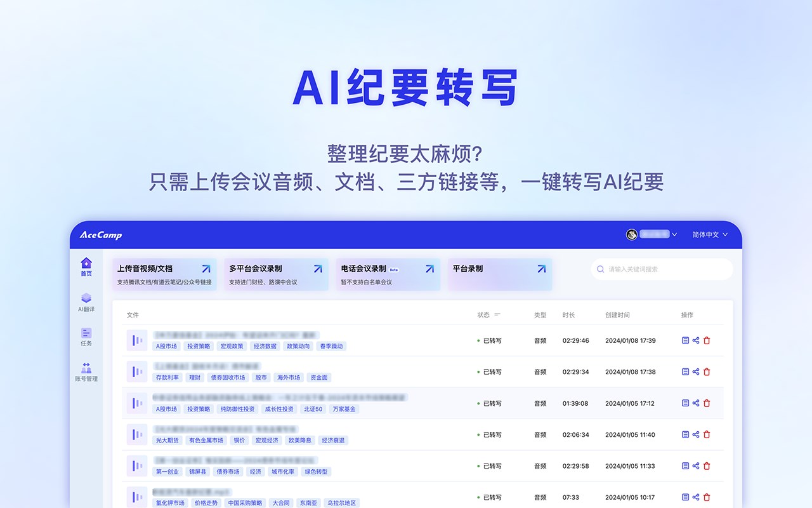View transcript for the 2024/01/08 17:38 row
The height and width of the screenshot is (508, 812).
point(685,371)
